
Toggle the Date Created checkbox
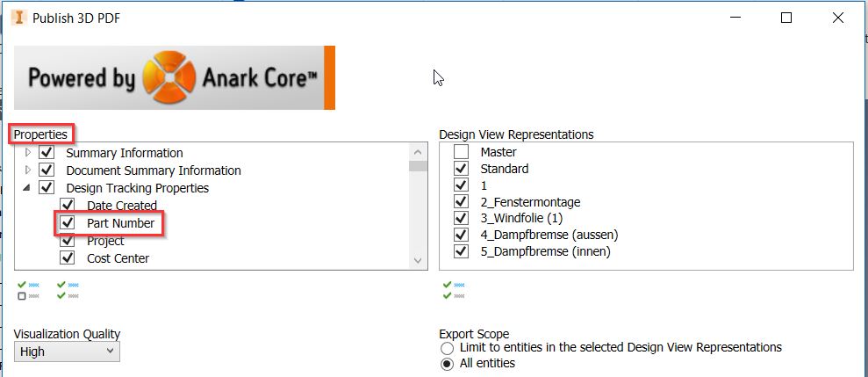(x=68, y=205)
